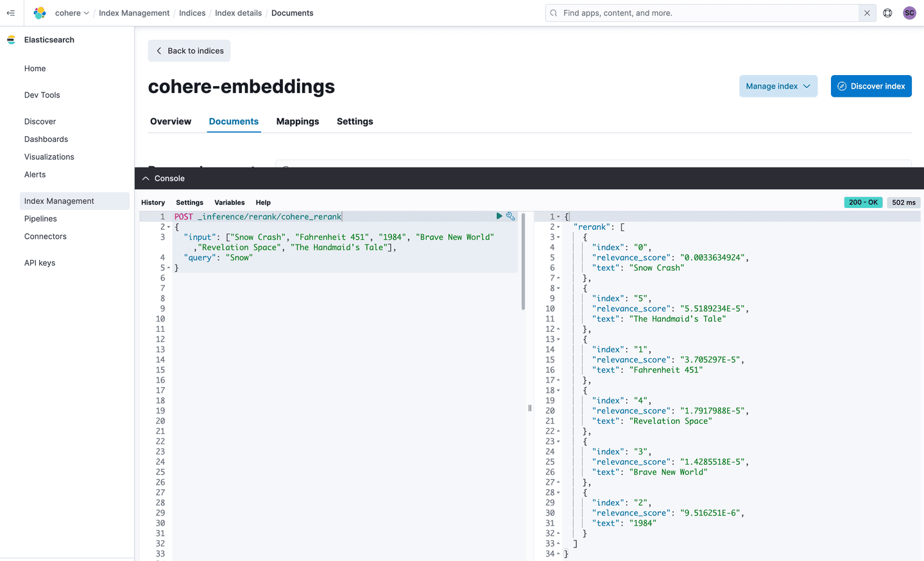Click the magnifier icon in the search bar
Screen dimensions: 924x561
click(553, 12)
